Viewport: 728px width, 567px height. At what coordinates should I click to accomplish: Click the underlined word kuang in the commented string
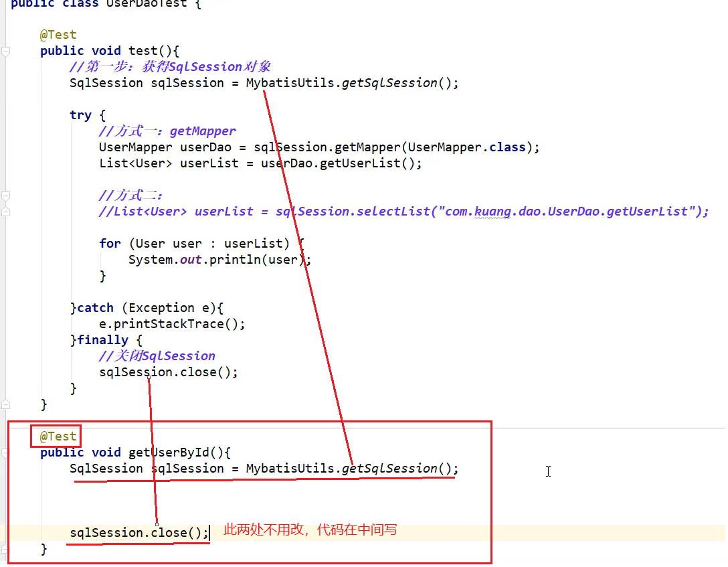[492, 212]
